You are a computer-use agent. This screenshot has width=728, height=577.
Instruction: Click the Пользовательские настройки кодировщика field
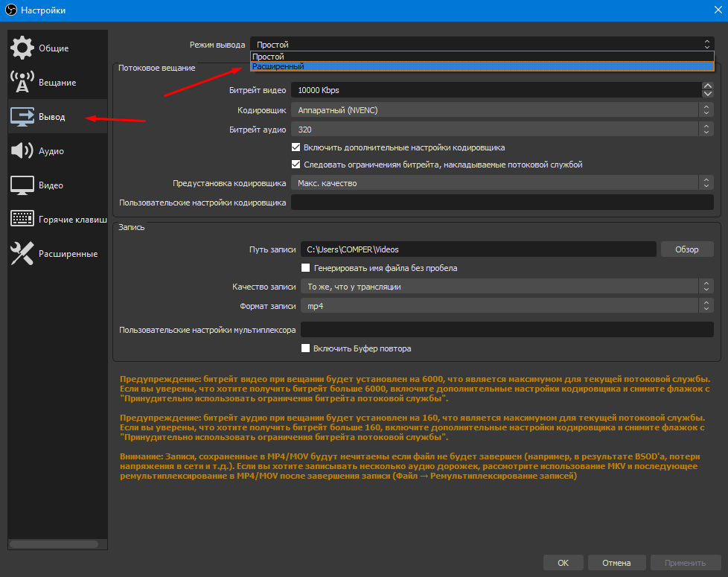[502, 203]
